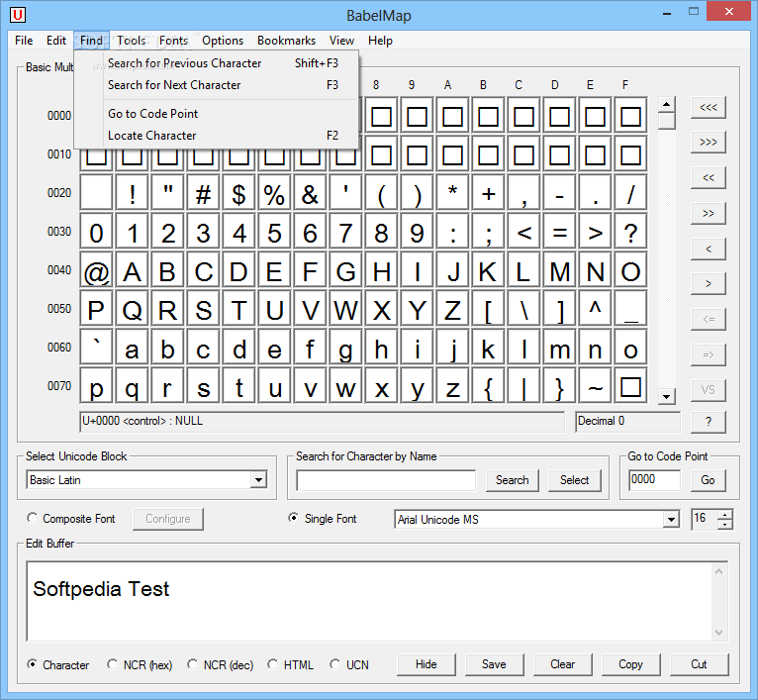Choose Locate Character menu item

click(x=216, y=136)
